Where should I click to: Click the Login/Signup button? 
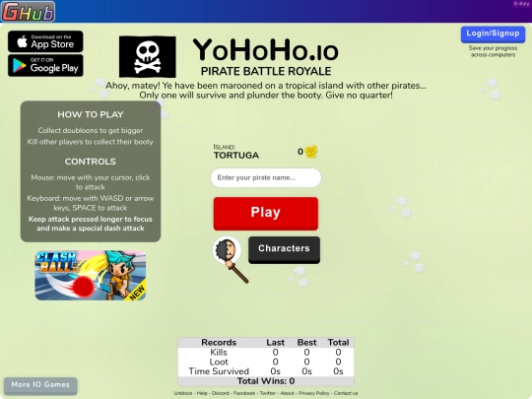(x=493, y=33)
